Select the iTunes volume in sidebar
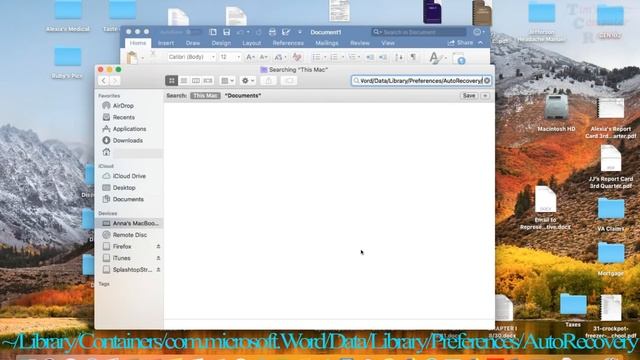 click(122, 258)
